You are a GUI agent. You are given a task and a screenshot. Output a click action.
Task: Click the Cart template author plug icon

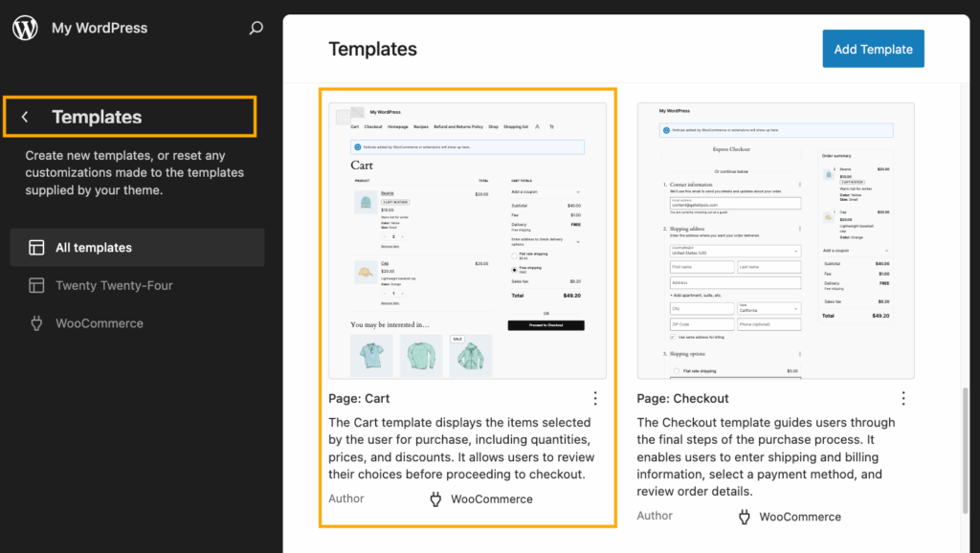[435, 499]
